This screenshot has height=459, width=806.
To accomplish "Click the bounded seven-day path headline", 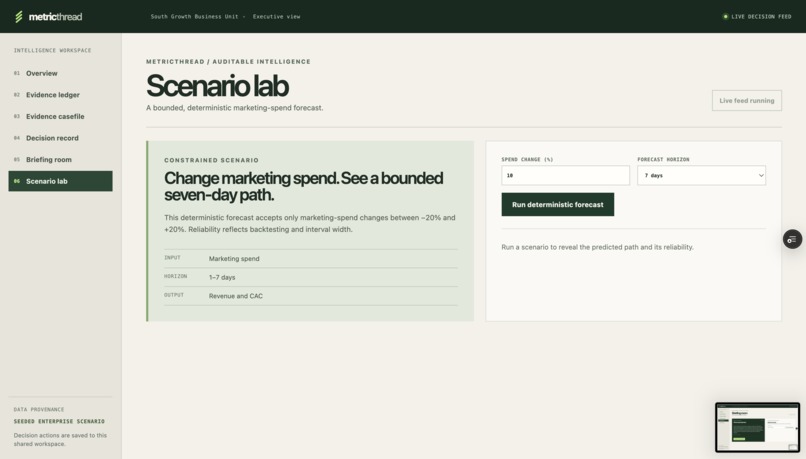I will click(x=303, y=186).
